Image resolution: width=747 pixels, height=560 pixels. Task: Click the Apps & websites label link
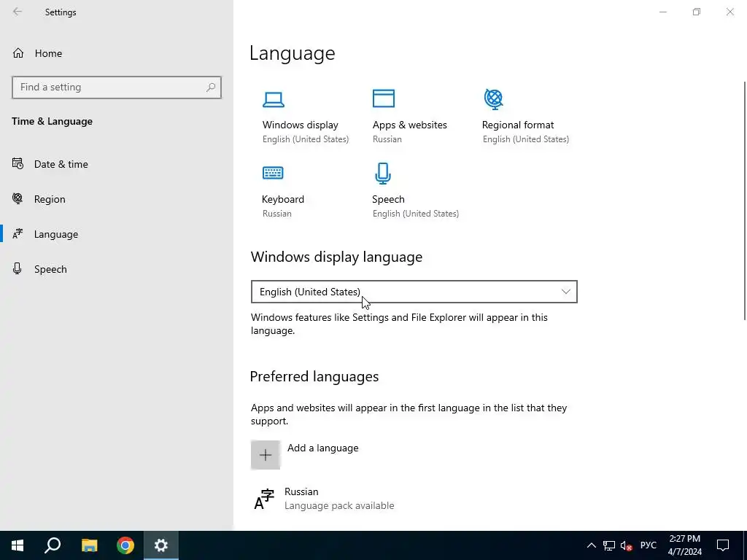tap(410, 125)
